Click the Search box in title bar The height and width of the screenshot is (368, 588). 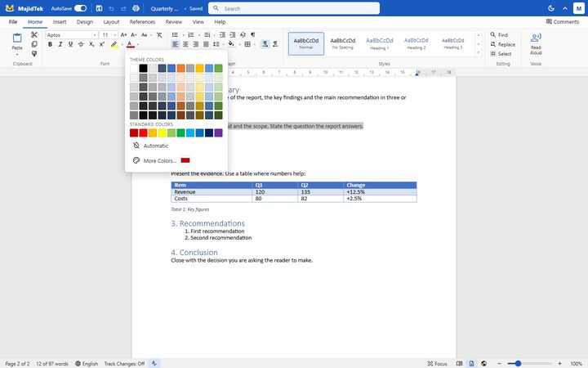coord(294,8)
